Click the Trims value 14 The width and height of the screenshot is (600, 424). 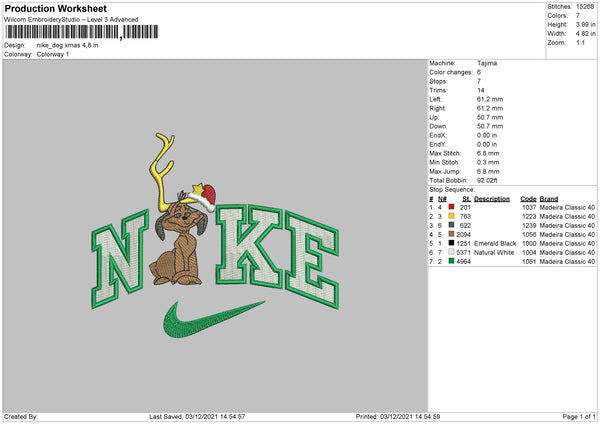tap(481, 90)
